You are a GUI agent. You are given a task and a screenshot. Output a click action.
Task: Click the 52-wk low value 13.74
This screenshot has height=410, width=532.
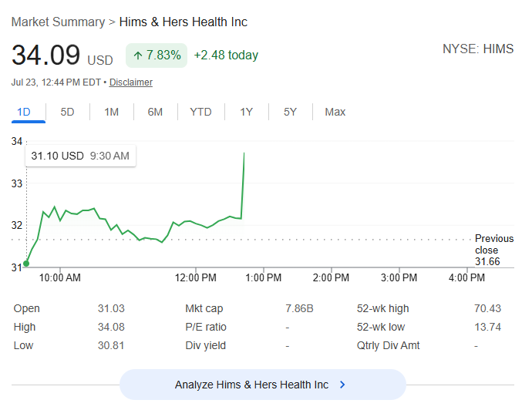(x=487, y=327)
